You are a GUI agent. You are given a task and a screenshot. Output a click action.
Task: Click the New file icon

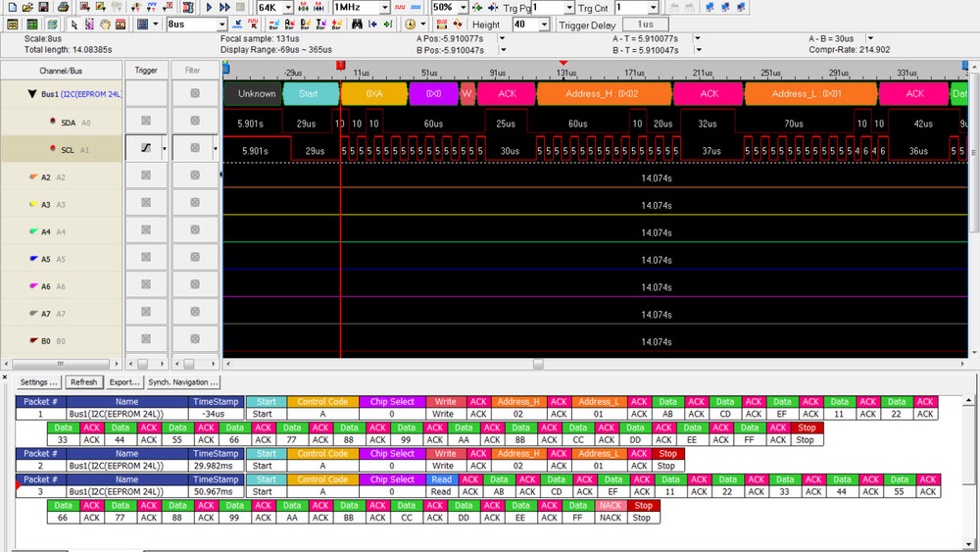(x=12, y=8)
